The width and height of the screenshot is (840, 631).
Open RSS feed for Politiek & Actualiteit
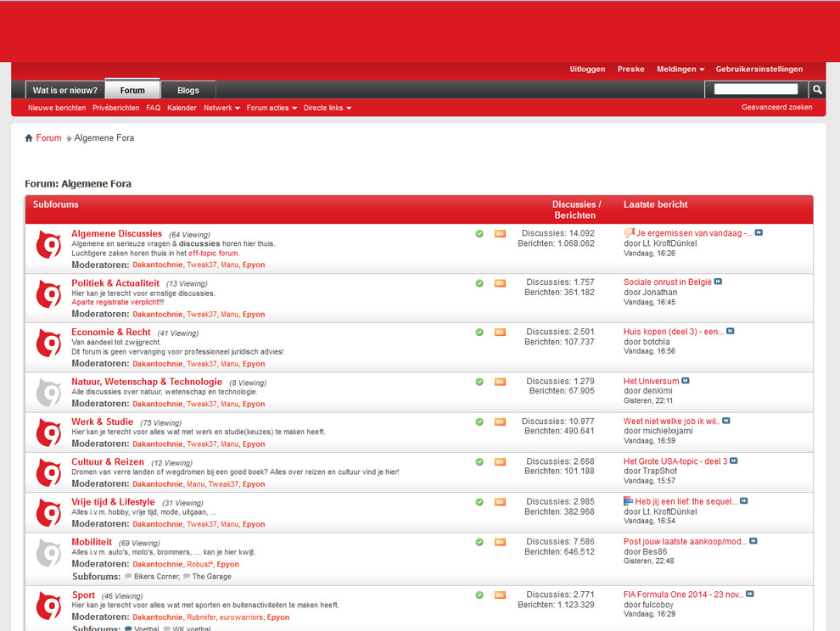coord(500,282)
